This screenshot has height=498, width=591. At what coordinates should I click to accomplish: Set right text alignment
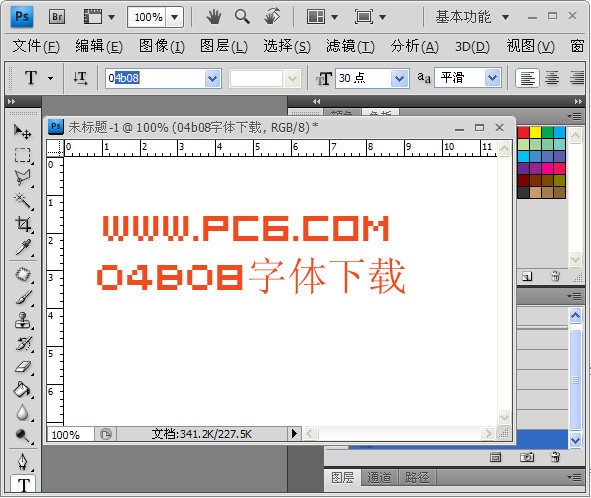[x=577, y=78]
